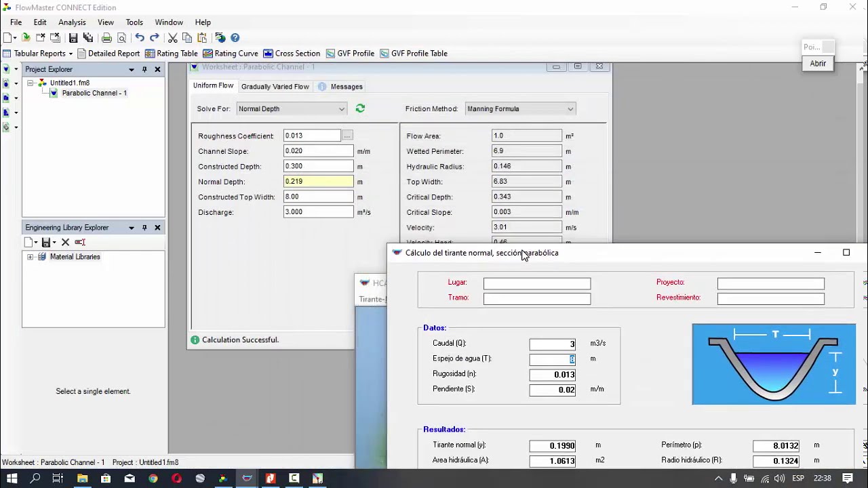Screen dimensions: 868x488
Task: Open the GVF Profile Table
Action: 414,54
